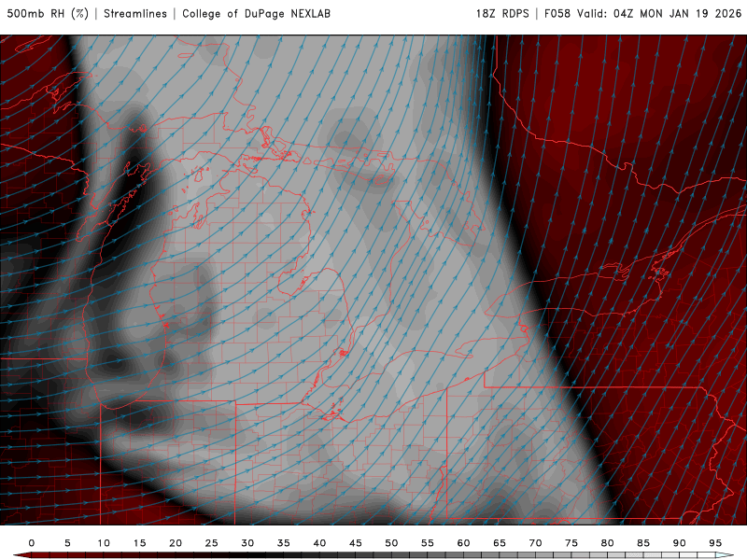The image size is (747, 560).
Task: Select the 40 label on the color scale
Action: [x=319, y=543]
